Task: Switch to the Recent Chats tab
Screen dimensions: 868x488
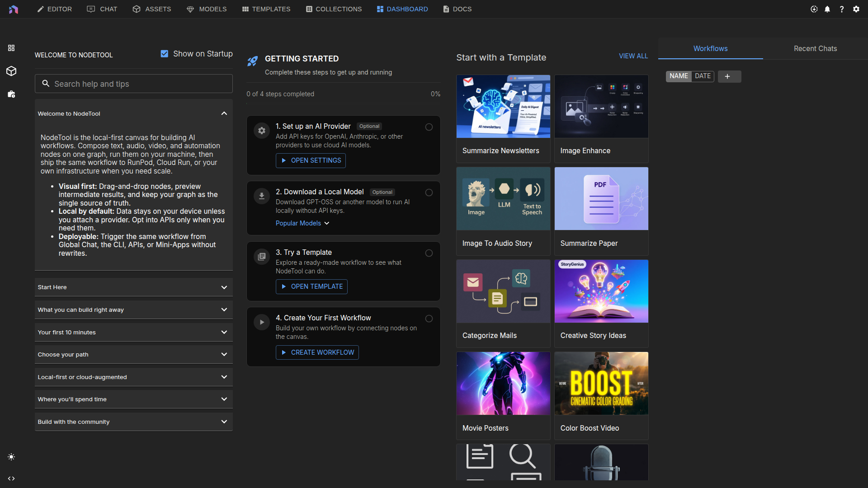Action: click(x=815, y=48)
